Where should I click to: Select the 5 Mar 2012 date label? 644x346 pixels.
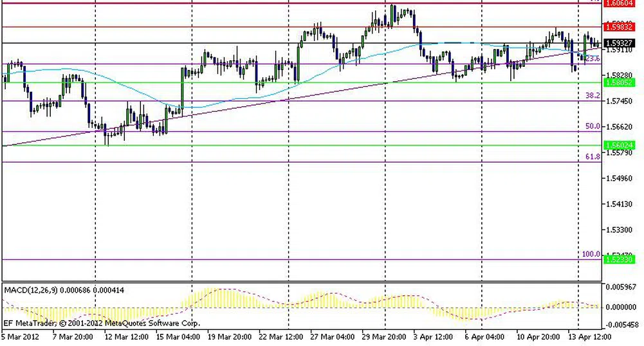point(20,336)
